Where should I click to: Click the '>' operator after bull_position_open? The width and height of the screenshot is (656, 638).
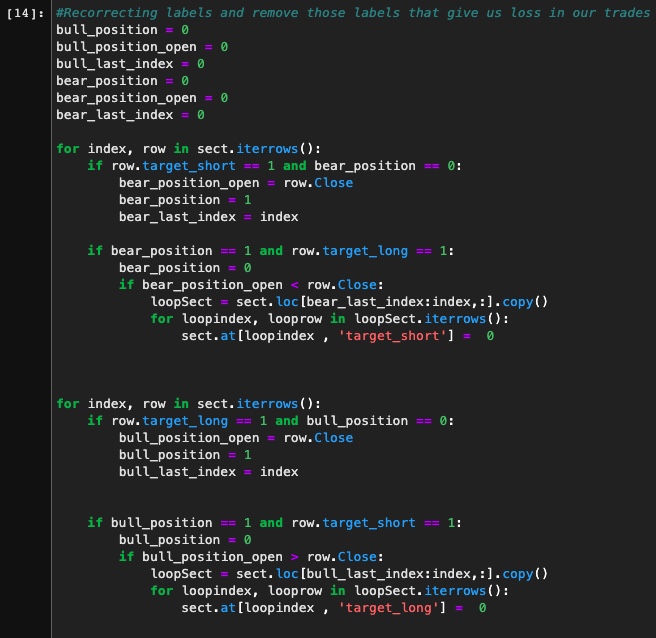coord(295,557)
